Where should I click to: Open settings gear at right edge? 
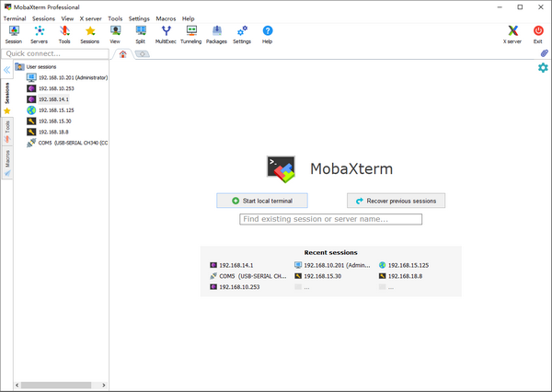543,68
